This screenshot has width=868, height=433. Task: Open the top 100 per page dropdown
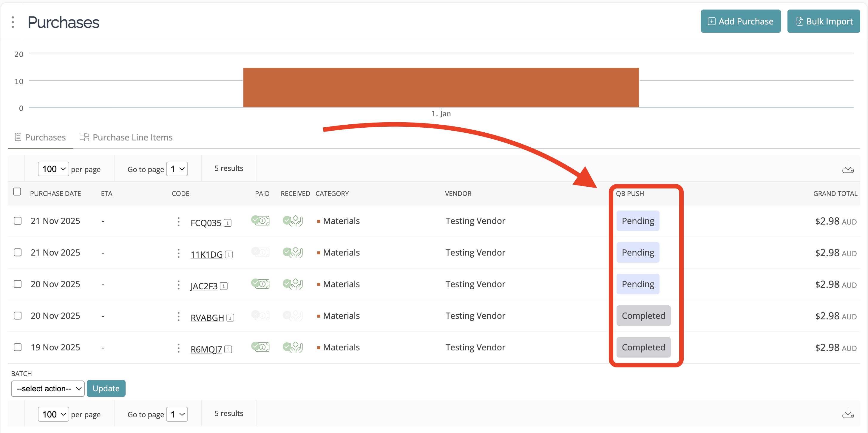[x=54, y=169]
